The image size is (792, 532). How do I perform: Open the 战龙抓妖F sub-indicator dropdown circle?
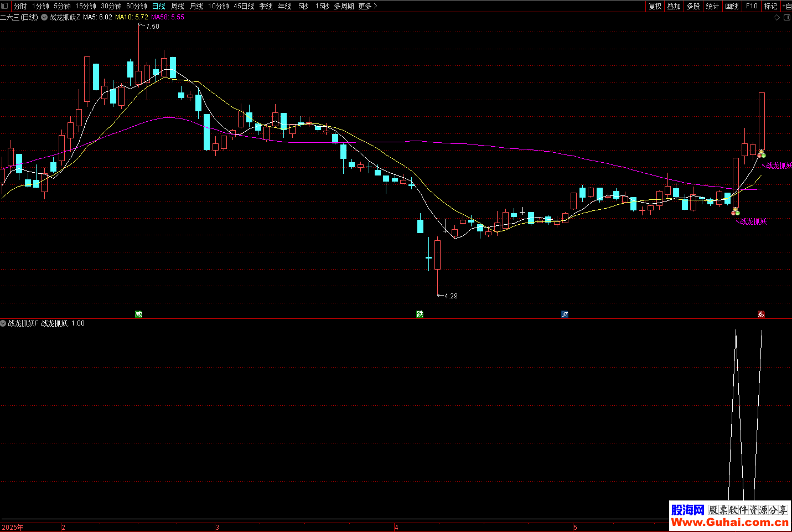point(3,323)
